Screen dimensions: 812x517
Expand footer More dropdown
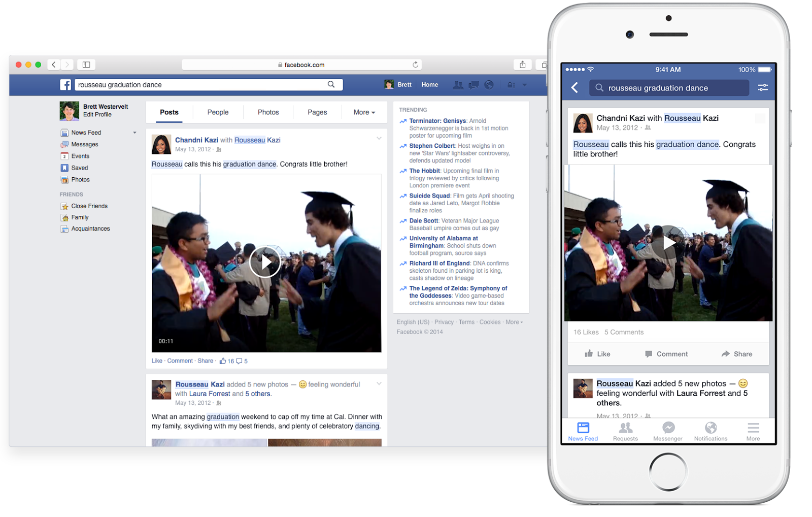point(514,322)
